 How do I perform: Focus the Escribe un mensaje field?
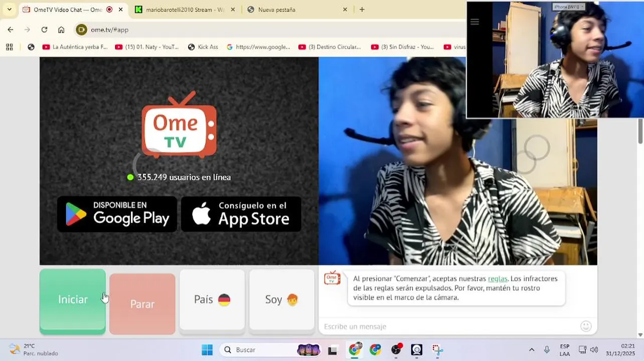(x=449, y=326)
